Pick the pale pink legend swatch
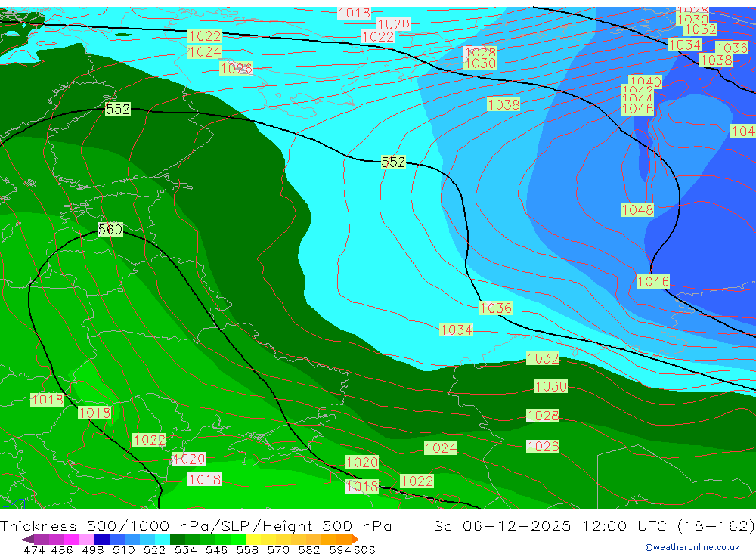The image size is (756, 554). click(87, 539)
